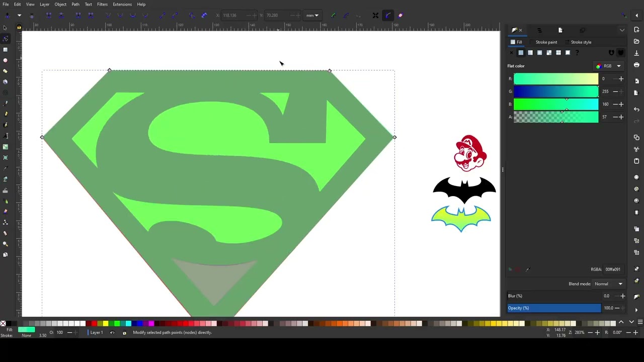Select Radial gradient paint type
Image resolution: width=644 pixels, height=362 pixels.
click(539, 53)
